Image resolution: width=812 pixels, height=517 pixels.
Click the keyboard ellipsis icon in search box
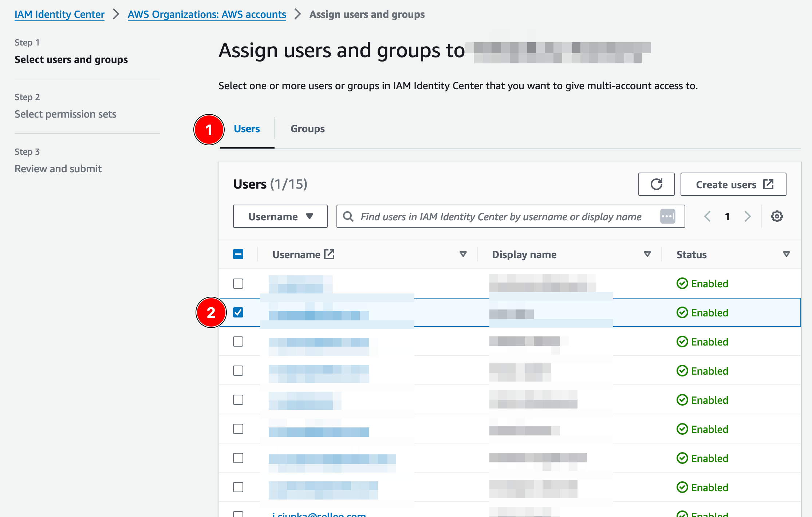point(667,216)
